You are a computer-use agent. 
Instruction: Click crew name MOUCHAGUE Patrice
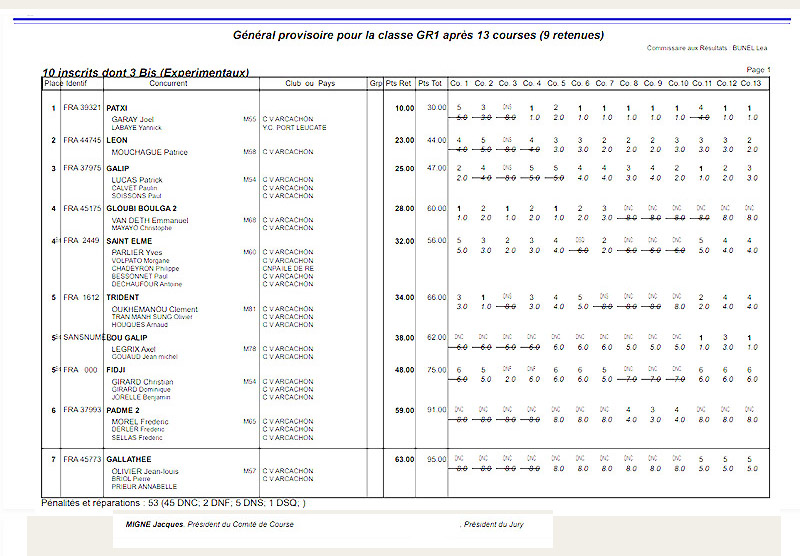coord(149,152)
